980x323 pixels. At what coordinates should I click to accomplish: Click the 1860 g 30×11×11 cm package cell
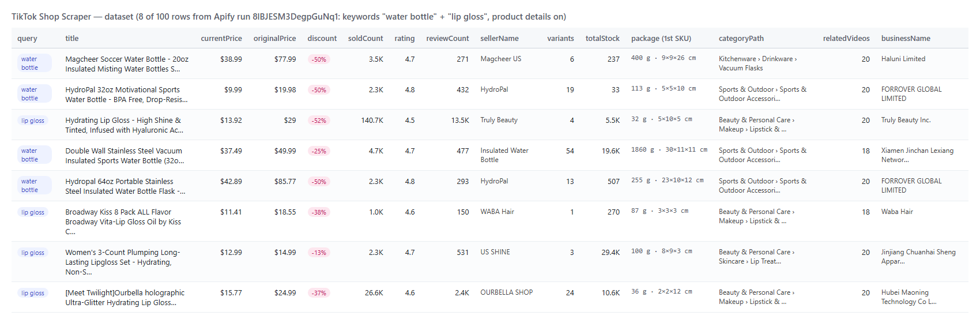point(669,150)
